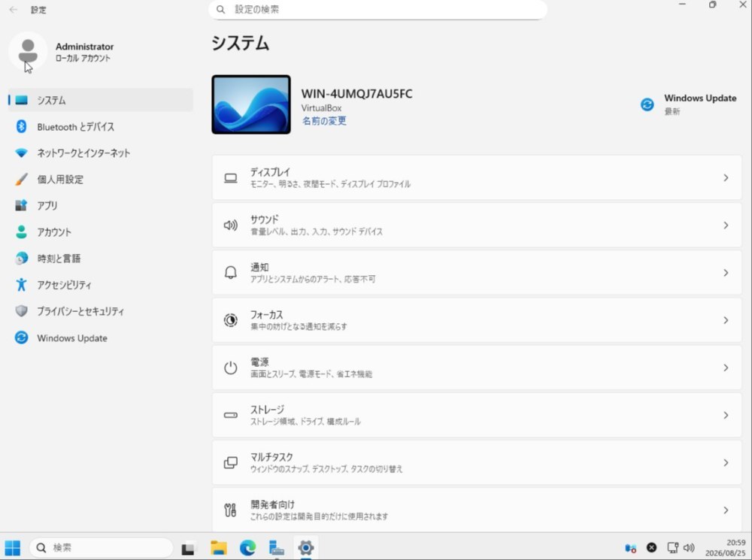Open Windows Update in sidebar
The height and width of the screenshot is (560, 752).
[x=100, y=338]
